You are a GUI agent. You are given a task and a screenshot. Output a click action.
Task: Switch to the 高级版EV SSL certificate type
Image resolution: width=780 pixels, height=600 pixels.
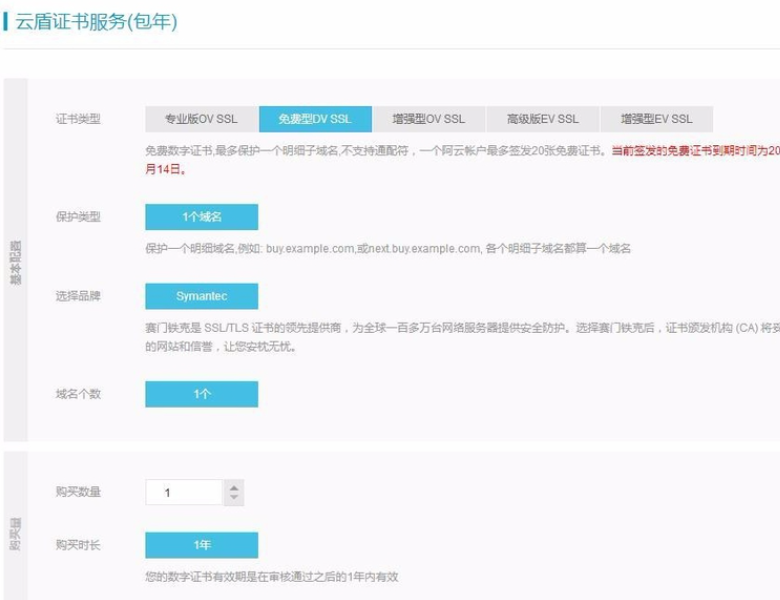click(x=542, y=119)
